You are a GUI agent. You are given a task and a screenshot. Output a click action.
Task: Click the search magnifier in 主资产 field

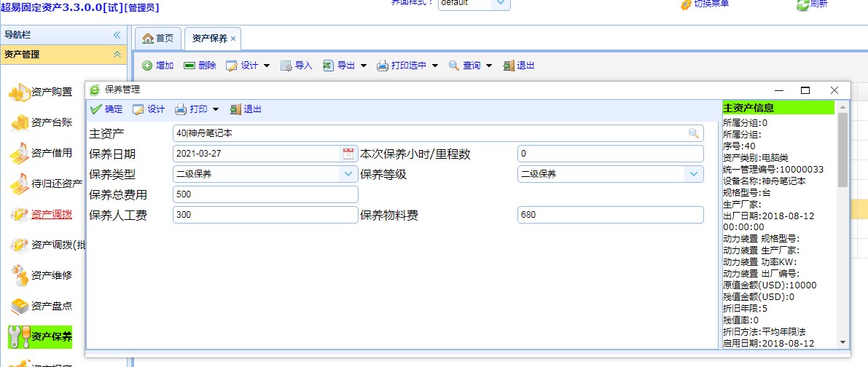click(694, 133)
